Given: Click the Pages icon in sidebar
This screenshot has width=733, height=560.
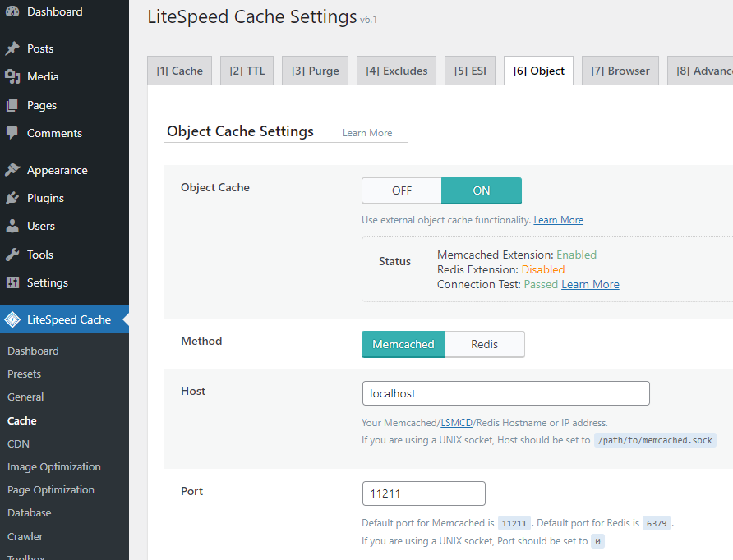Looking at the screenshot, I should pyautogui.click(x=12, y=105).
